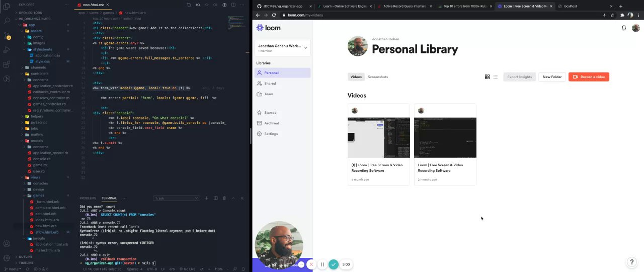The width and height of the screenshot is (644, 272).
Task: Click Go Live in the VS Code status bar
Action: click(x=188, y=269)
